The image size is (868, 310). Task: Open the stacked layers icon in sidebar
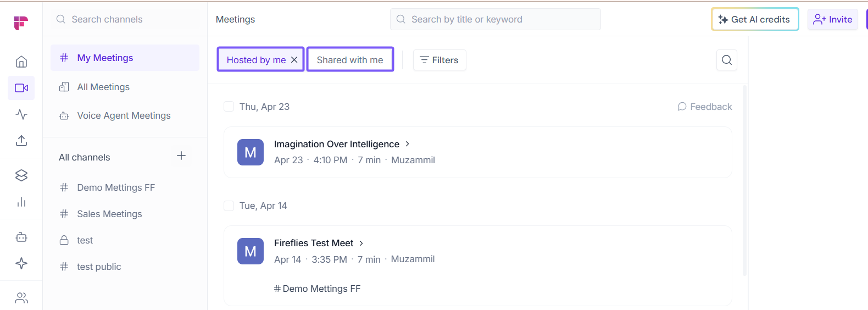click(x=21, y=175)
